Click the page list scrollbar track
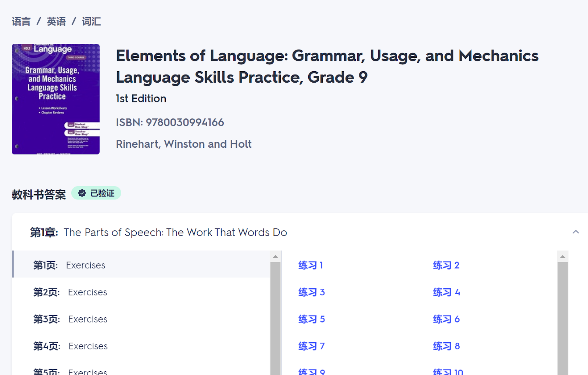The height and width of the screenshot is (375, 588). (276, 318)
